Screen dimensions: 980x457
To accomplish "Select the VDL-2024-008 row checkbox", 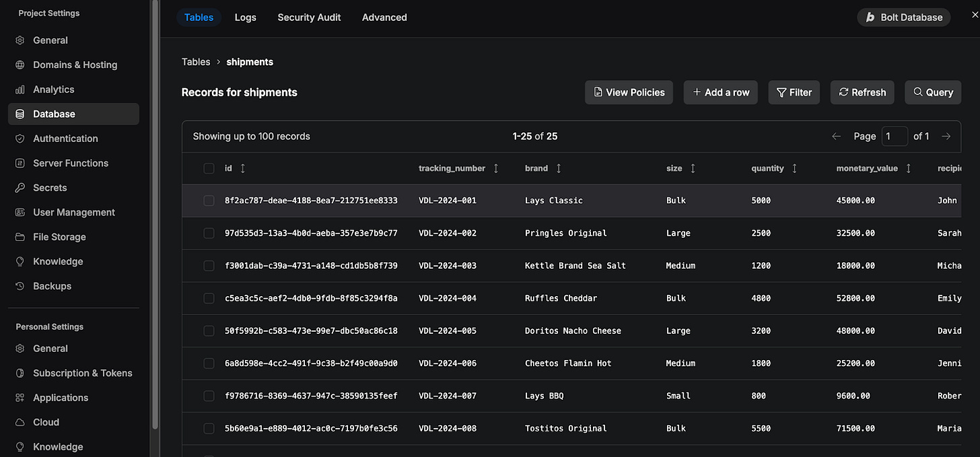I will (x=209, y=428).
